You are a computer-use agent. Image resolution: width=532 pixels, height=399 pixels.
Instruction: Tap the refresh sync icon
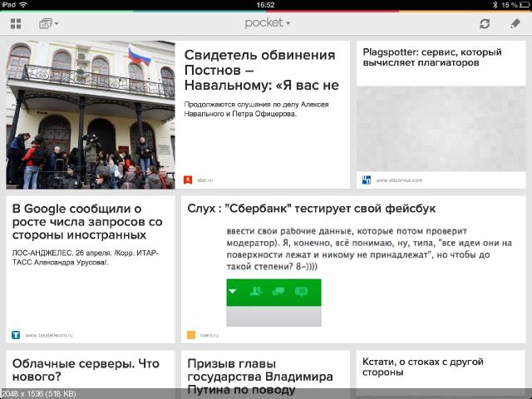[485, 23]
